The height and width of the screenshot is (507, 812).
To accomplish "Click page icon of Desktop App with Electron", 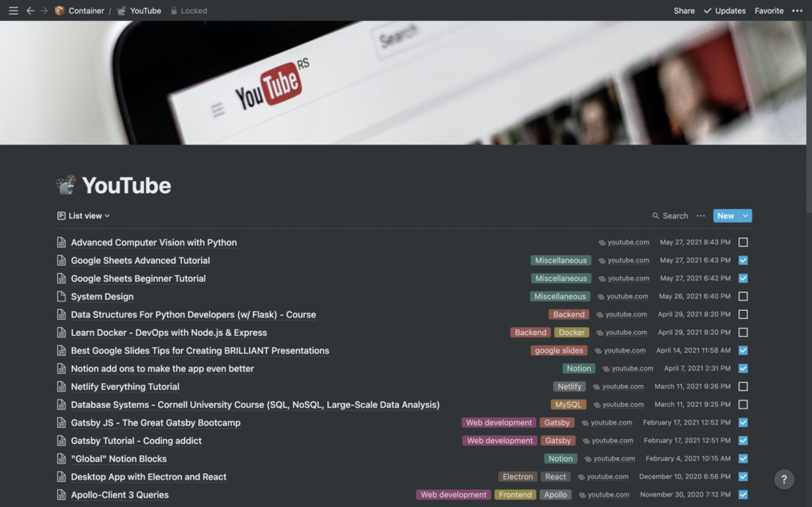I will tap(61, 476).
